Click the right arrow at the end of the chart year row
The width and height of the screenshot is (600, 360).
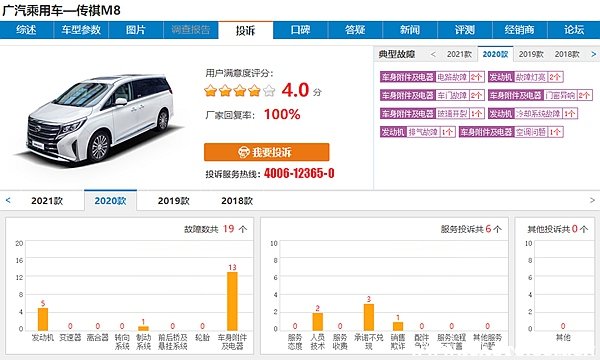tap(592, 200)
